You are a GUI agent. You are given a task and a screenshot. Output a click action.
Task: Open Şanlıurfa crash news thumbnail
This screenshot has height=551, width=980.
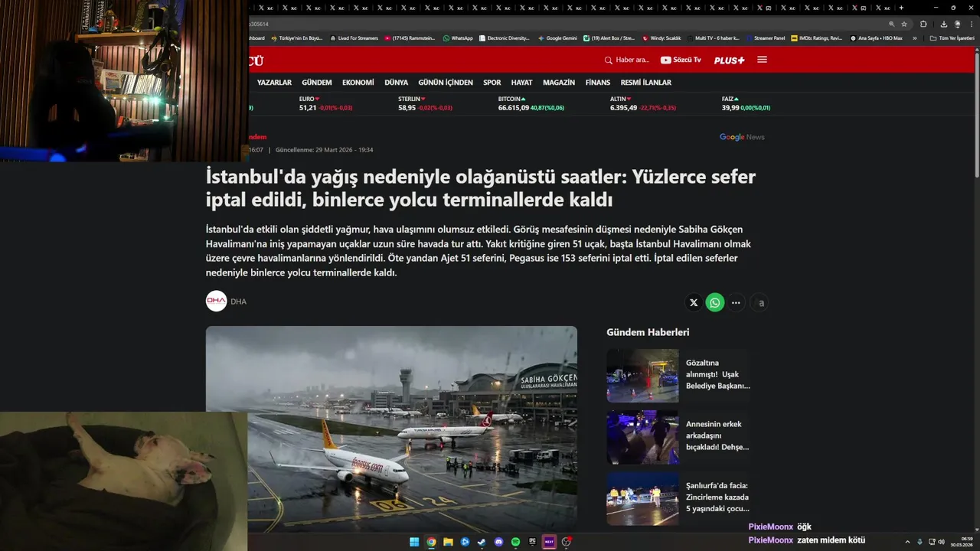pos(642,499)
